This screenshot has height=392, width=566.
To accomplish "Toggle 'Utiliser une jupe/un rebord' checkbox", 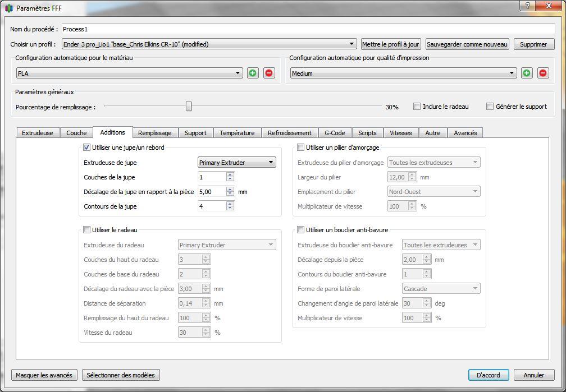I will [86, 147].
